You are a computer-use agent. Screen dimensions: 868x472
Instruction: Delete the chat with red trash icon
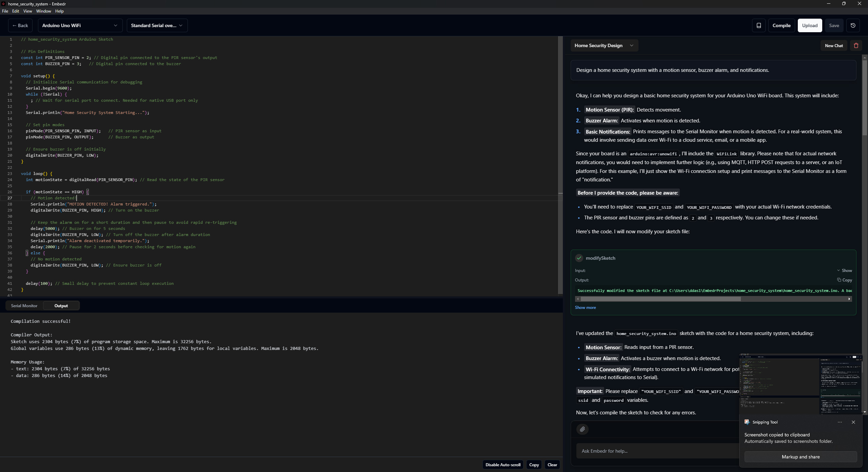(x=856, y=45)
